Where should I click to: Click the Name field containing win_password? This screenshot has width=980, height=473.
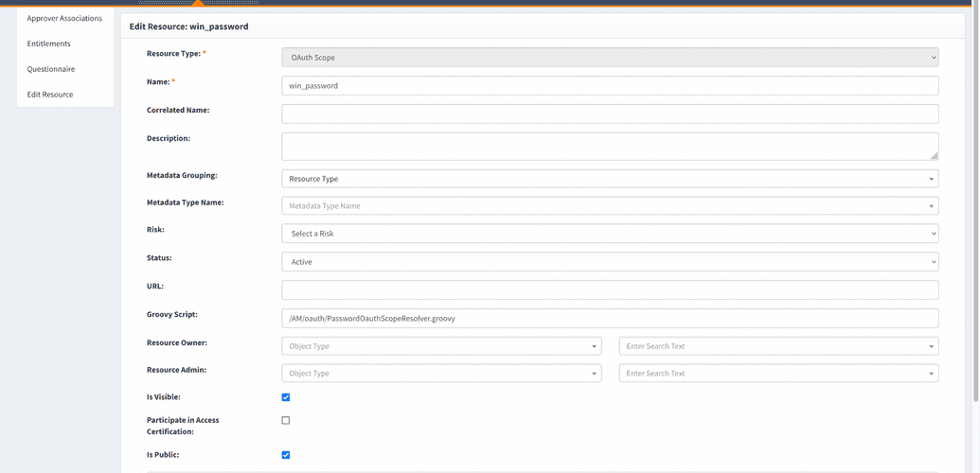click(x=610, y=86)
